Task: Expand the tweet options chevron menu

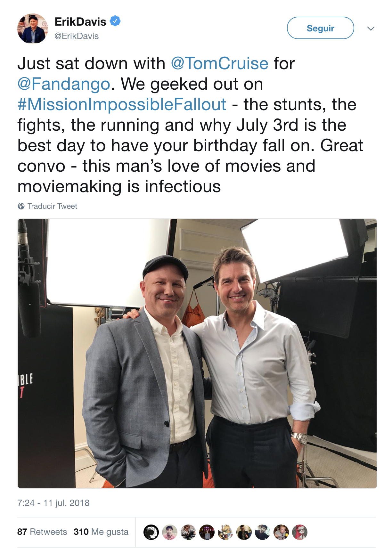Action: tap(371, 29)
